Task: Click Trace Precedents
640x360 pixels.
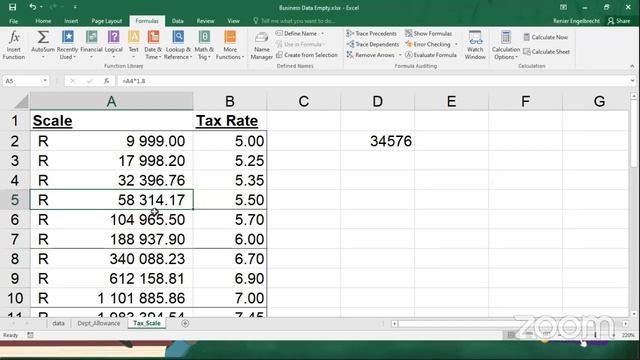Action: click(x=372, y=33)
